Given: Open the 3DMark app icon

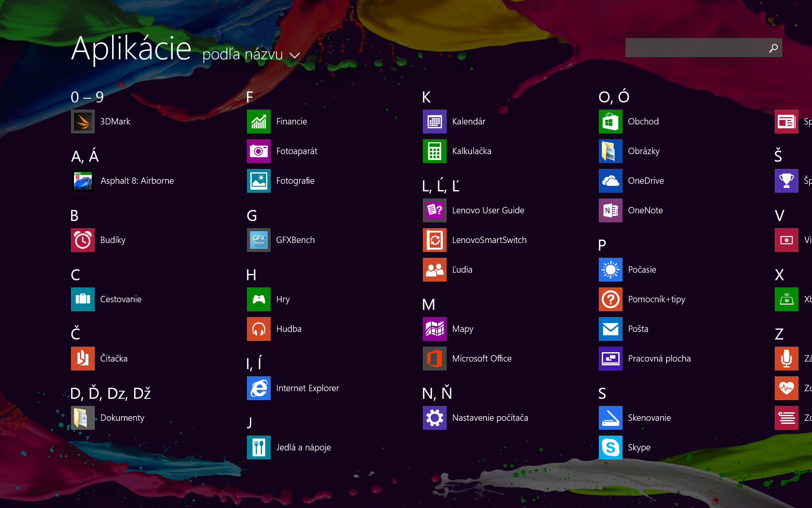Looking at the screenshot, I should pyautogui.click(x=83, y=121).
